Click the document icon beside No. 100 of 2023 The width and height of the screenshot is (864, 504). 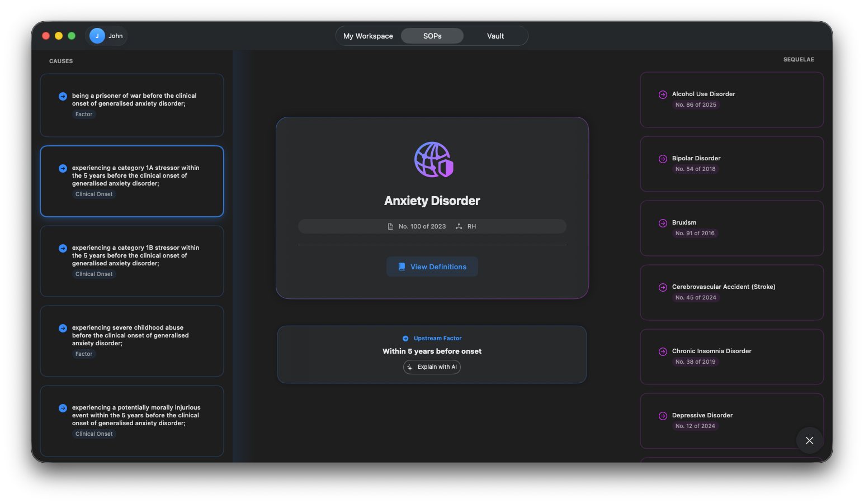(390, 226)
